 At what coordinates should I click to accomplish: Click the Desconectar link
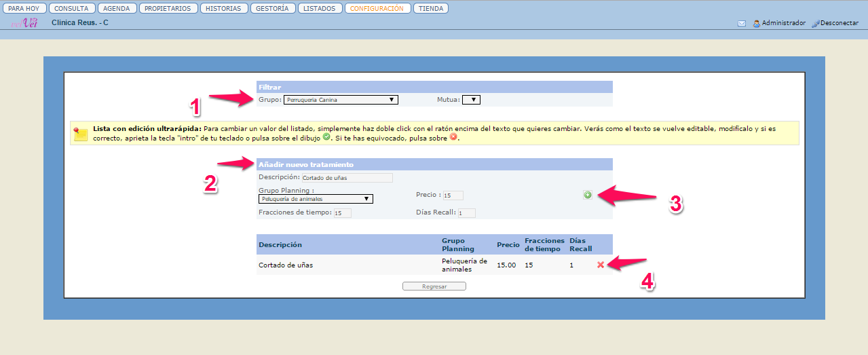tap(839, 23)
